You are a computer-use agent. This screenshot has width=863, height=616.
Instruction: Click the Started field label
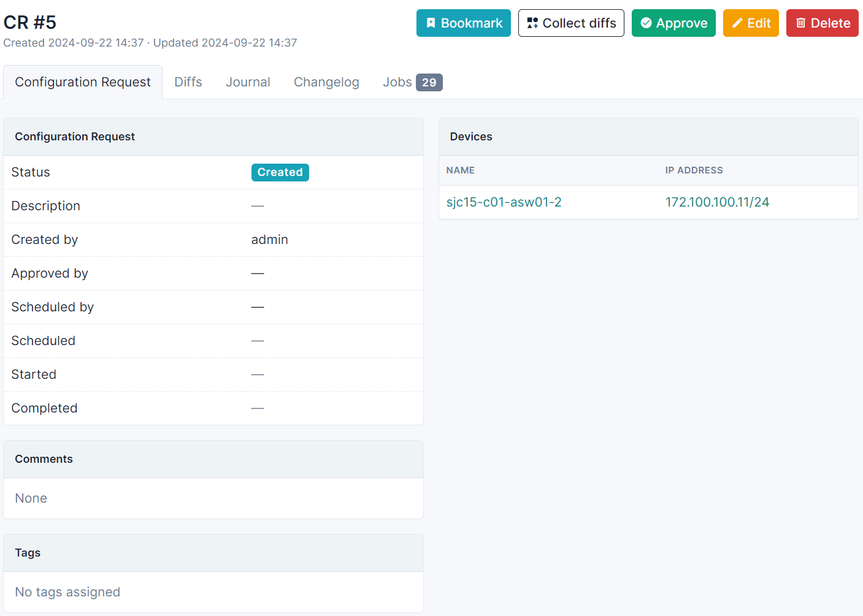34,375
